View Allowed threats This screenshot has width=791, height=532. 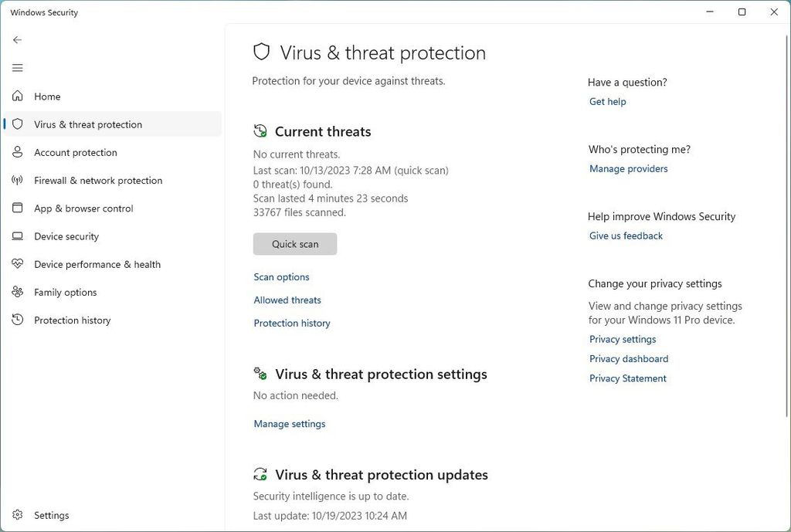tap(287, 300)
